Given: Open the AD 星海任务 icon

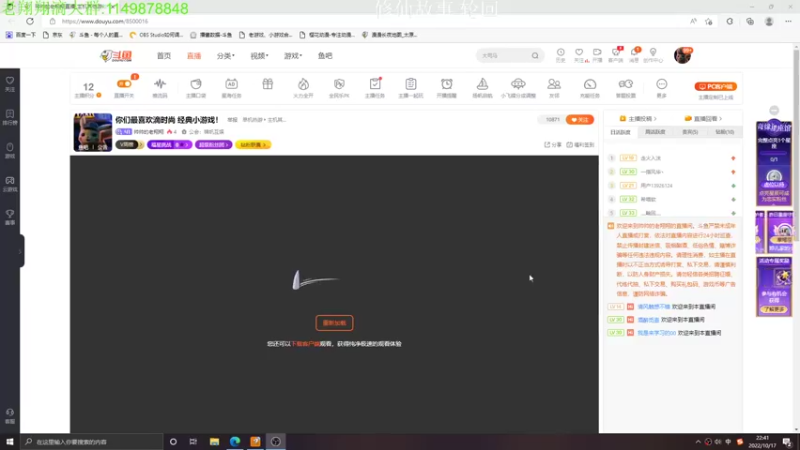Looking at the screenshot, I should (231, 87).
